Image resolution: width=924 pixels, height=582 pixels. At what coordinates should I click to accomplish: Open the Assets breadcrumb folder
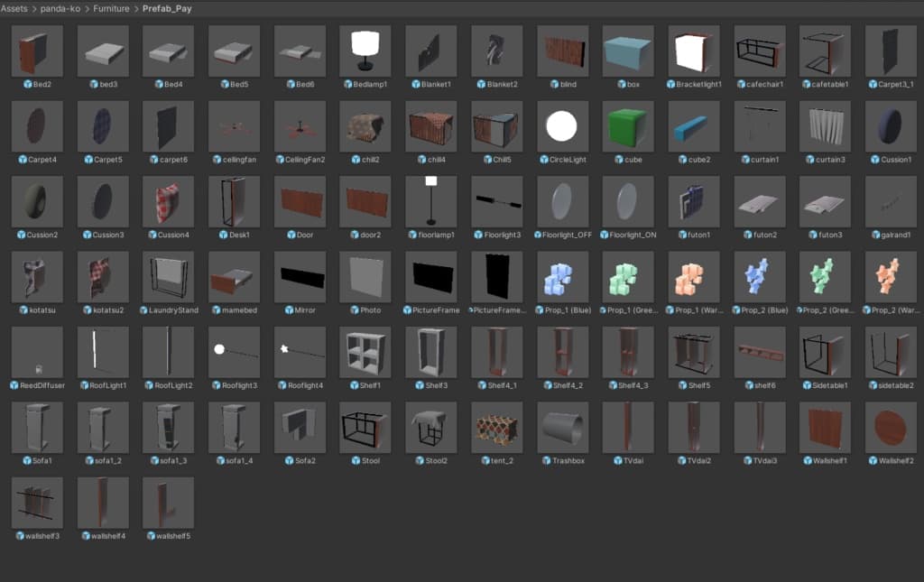click(x=14, y=9)
